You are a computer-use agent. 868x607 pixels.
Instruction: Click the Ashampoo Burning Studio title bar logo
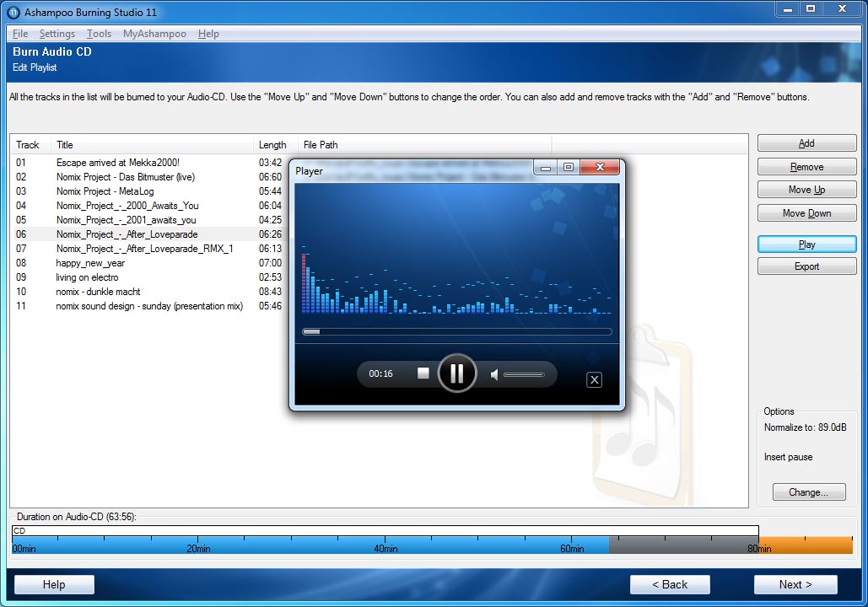point(13,12)
